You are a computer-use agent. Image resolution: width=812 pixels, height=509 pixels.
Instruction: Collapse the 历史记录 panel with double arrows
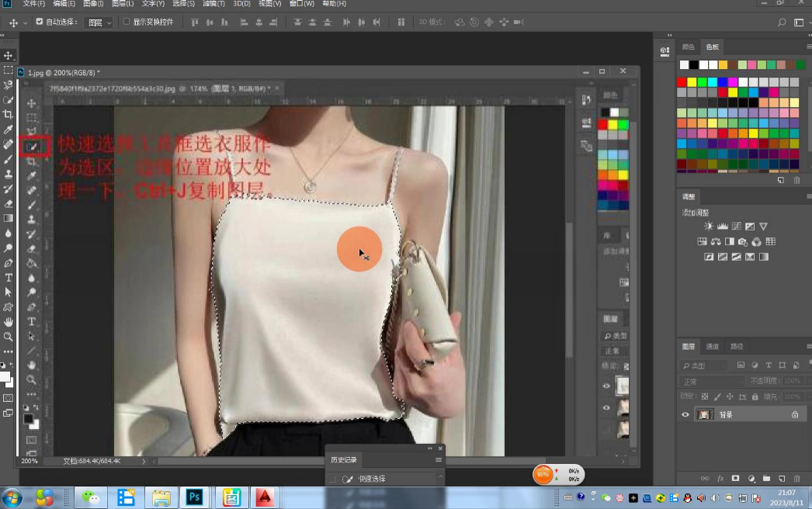[x=430, y=448]
